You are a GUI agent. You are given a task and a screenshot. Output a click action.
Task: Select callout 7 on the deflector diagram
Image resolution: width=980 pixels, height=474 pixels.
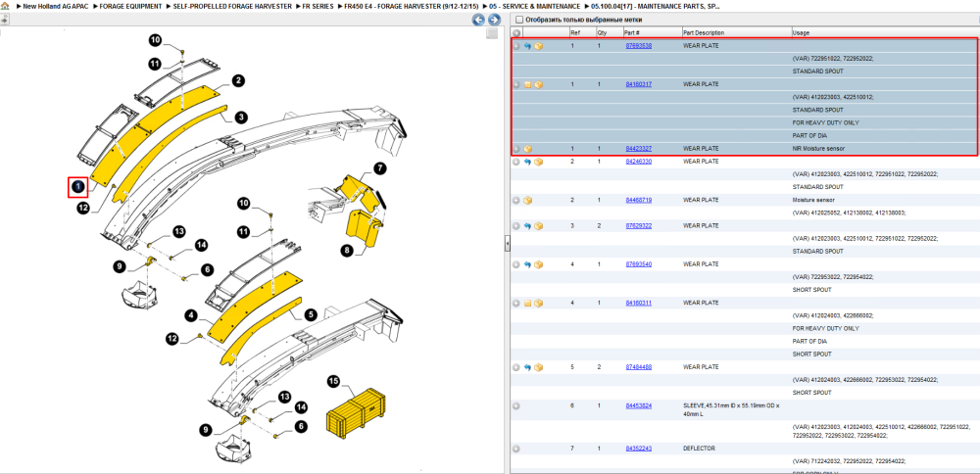(x=380, y=167)
